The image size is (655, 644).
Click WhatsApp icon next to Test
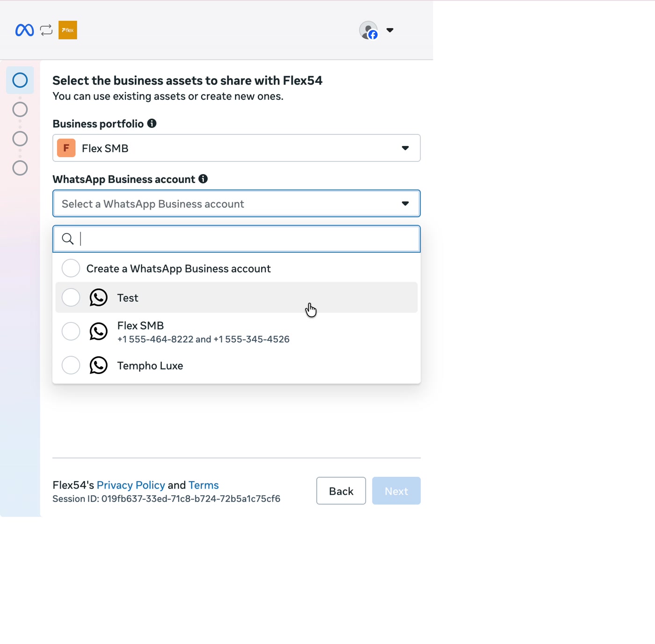pos(99,298)
